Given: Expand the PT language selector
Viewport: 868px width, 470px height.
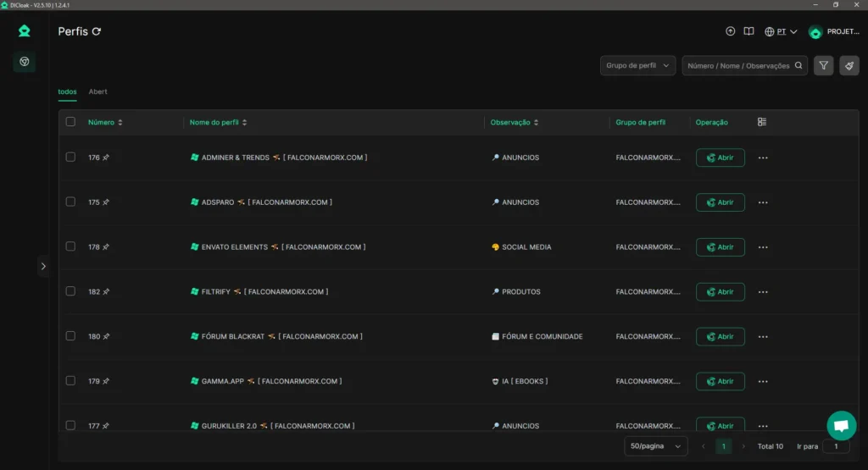Looking at the screenshot, I should (781, 31).
